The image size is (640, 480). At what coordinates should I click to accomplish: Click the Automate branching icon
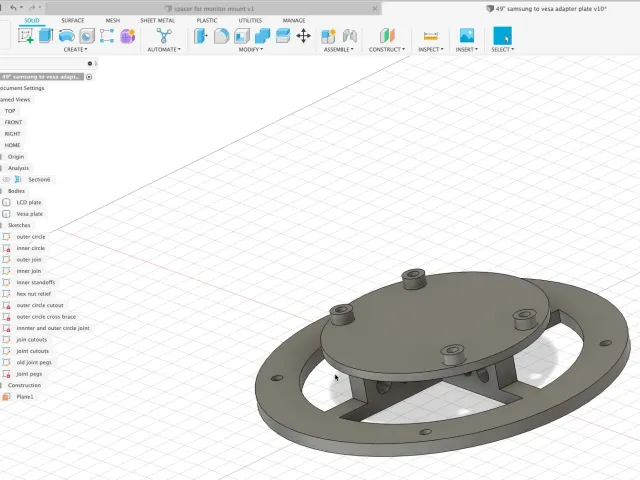[164, 36]
